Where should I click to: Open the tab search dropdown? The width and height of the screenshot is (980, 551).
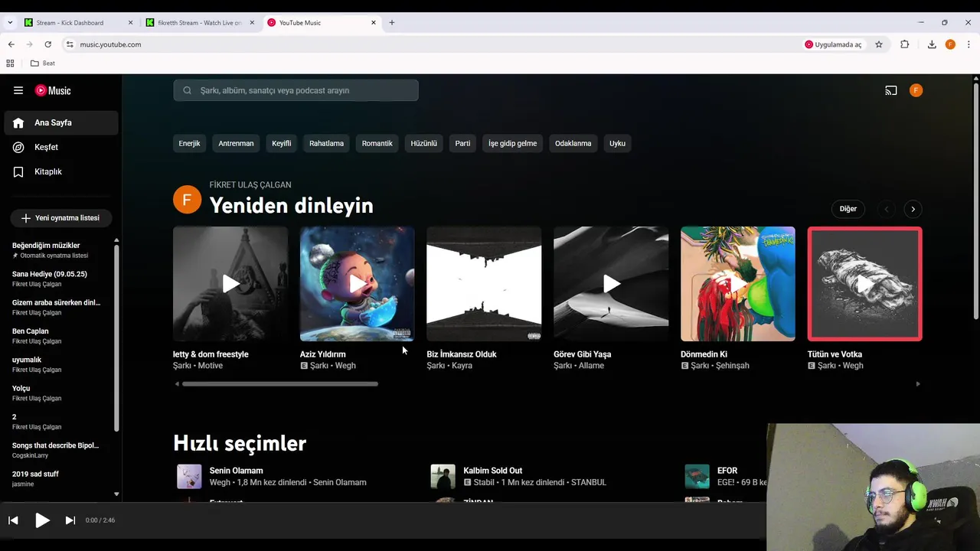[x=10, y=22]
